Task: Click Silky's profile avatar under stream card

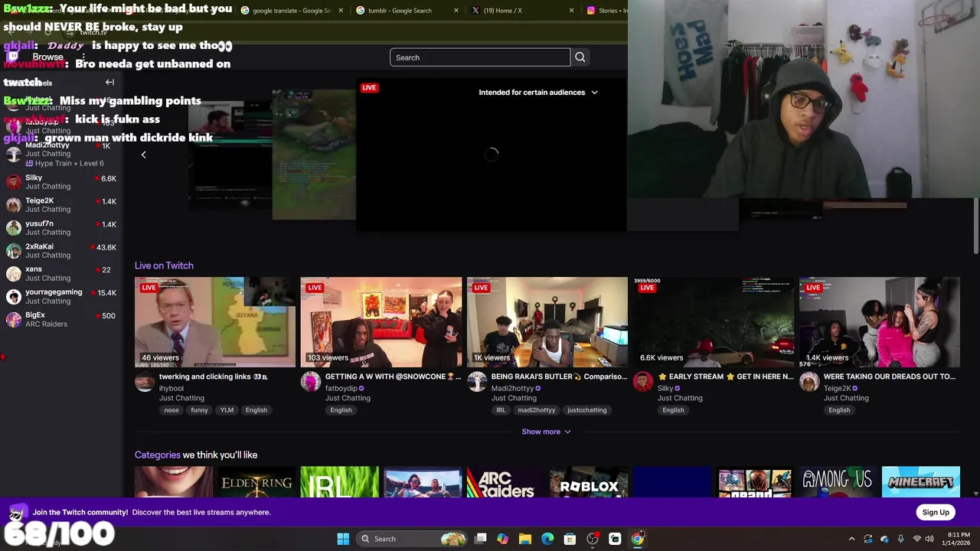Action: [643, 382]
